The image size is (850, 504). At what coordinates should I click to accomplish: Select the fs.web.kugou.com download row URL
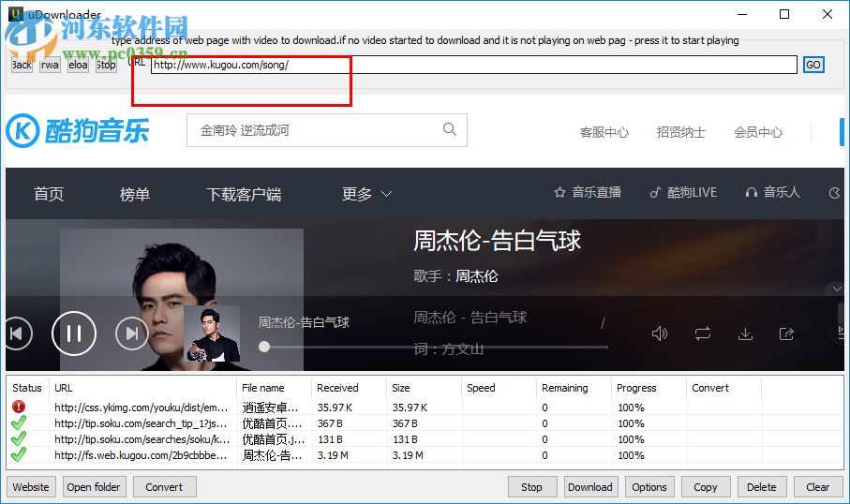pos(141,455)
